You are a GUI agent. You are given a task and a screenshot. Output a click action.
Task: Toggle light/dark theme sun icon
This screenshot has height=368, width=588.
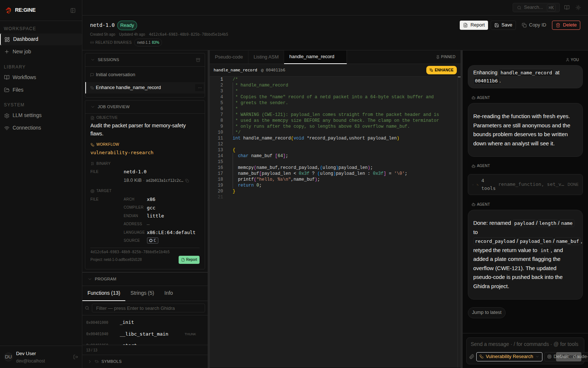[578, 7]
